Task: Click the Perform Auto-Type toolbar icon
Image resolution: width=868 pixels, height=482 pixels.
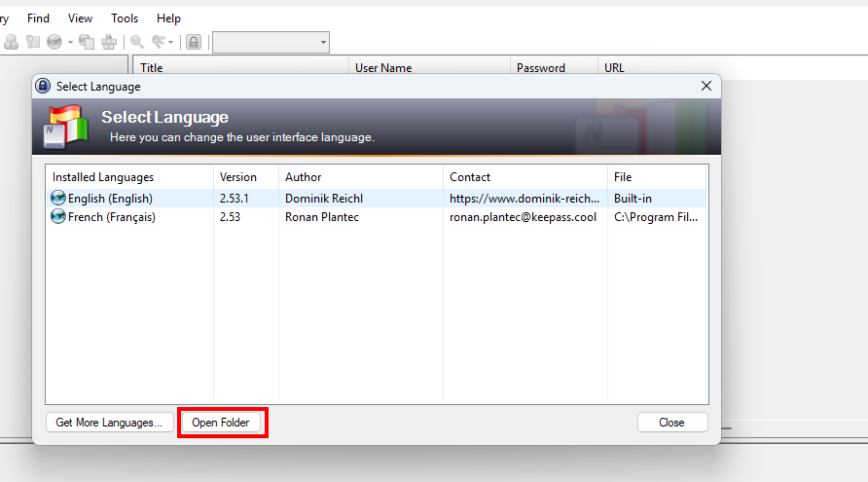Action: pos(109,42)
